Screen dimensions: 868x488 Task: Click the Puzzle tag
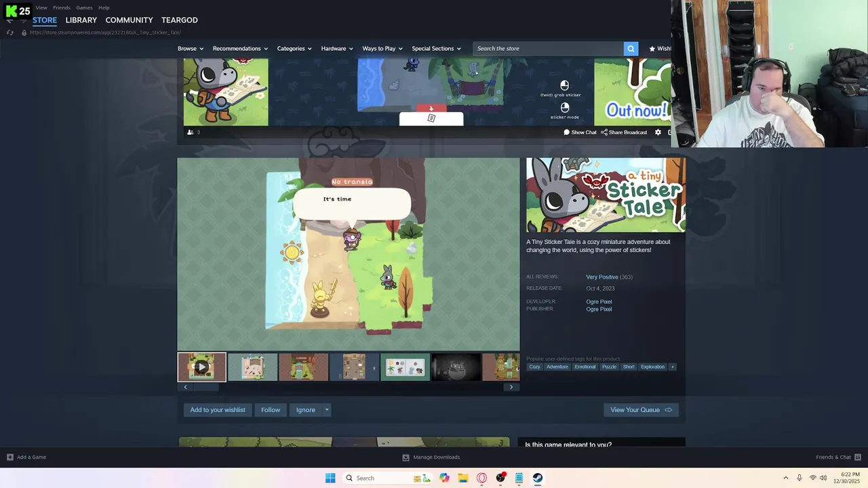[610, 367]
